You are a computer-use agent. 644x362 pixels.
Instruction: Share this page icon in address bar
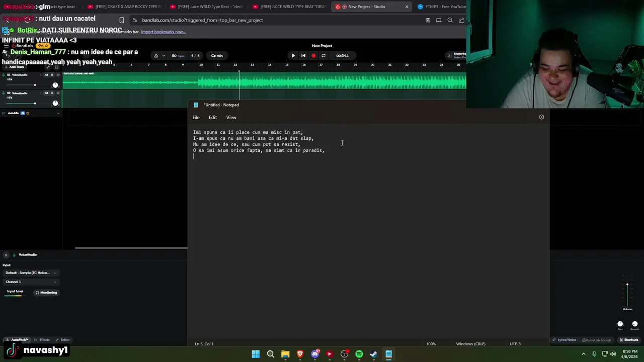point(461,20)
